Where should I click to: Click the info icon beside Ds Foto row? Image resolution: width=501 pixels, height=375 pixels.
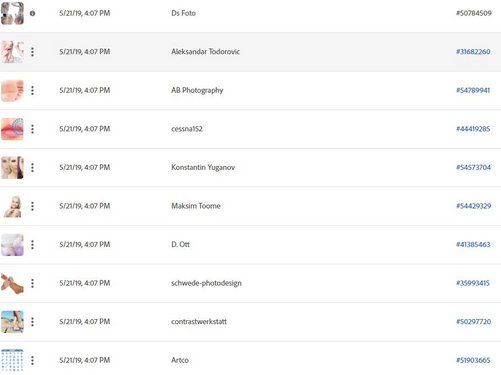pos(32,13)
